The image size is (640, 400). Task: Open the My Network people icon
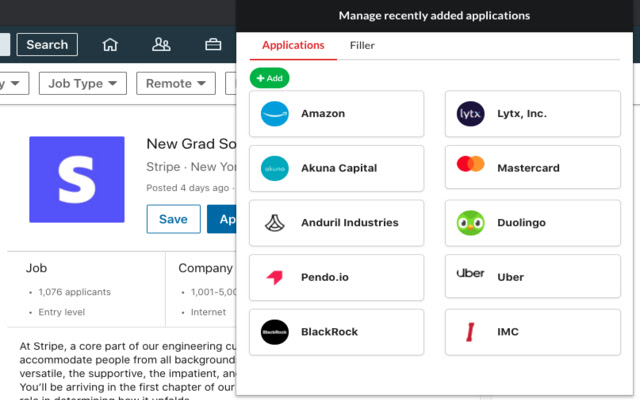pos(161,44)
